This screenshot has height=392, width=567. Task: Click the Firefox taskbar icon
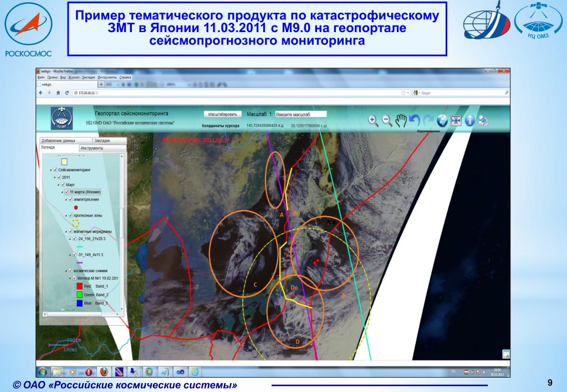(x=104, y=372)
